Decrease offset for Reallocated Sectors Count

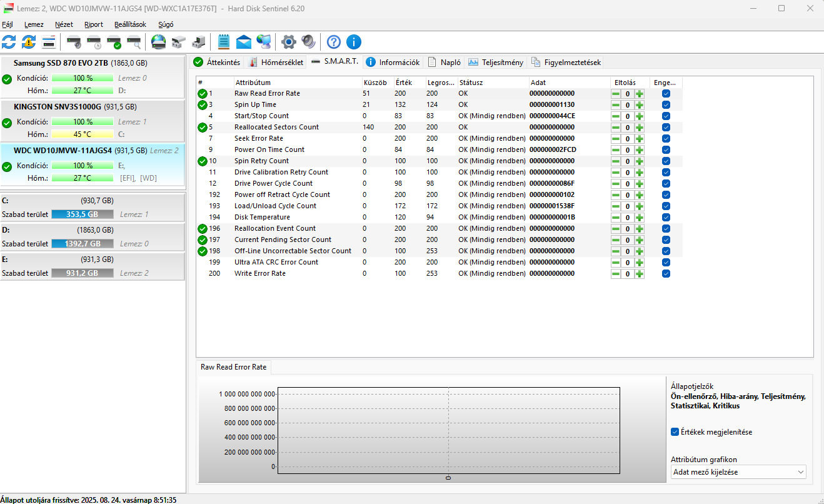coord(616,128)
